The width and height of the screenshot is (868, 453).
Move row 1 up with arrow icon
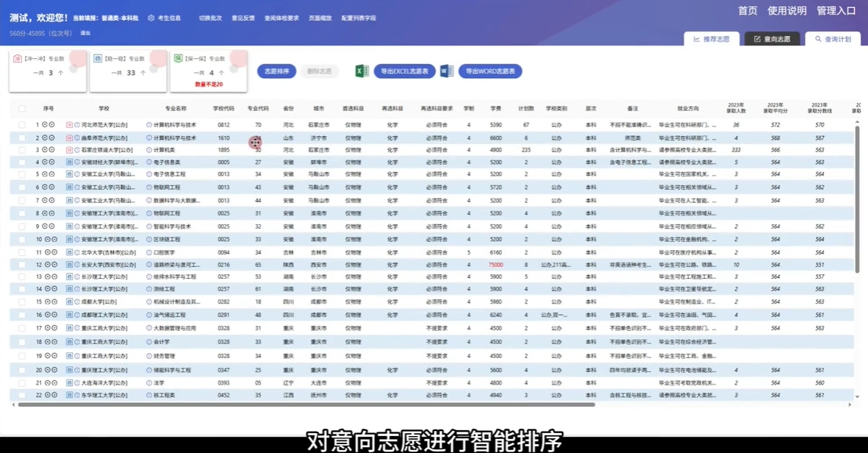point(45,125)
